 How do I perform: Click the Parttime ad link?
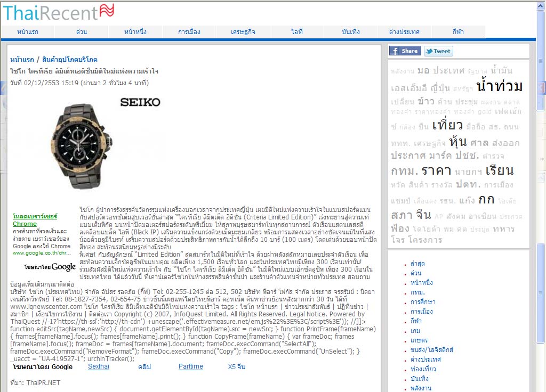click(x=191, y=366)
